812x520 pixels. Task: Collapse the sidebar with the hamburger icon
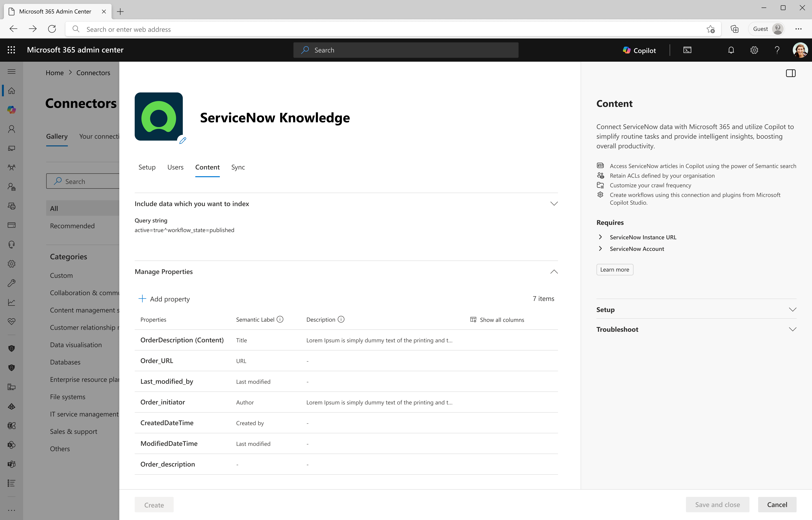12,71
